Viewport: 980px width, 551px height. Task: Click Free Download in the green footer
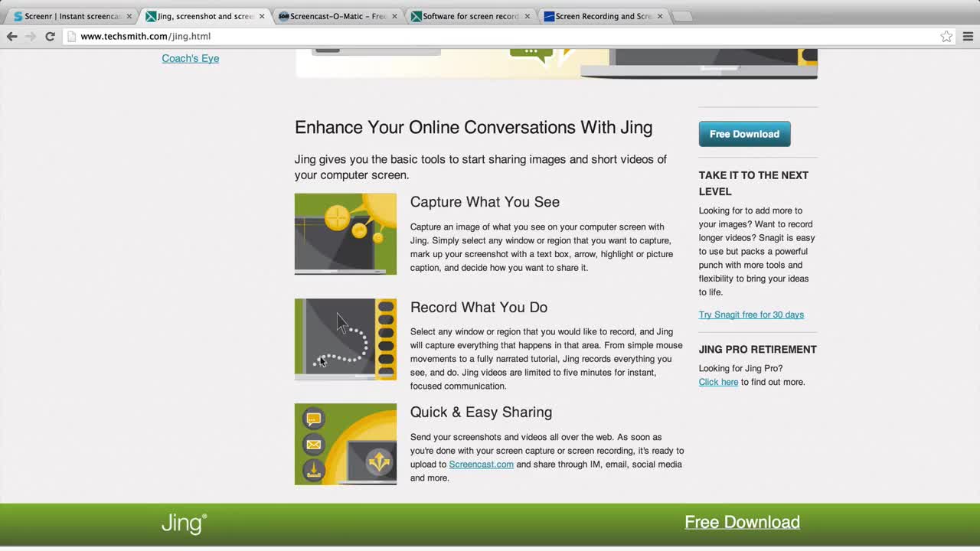pyautogui.click(x=742, y=522)
